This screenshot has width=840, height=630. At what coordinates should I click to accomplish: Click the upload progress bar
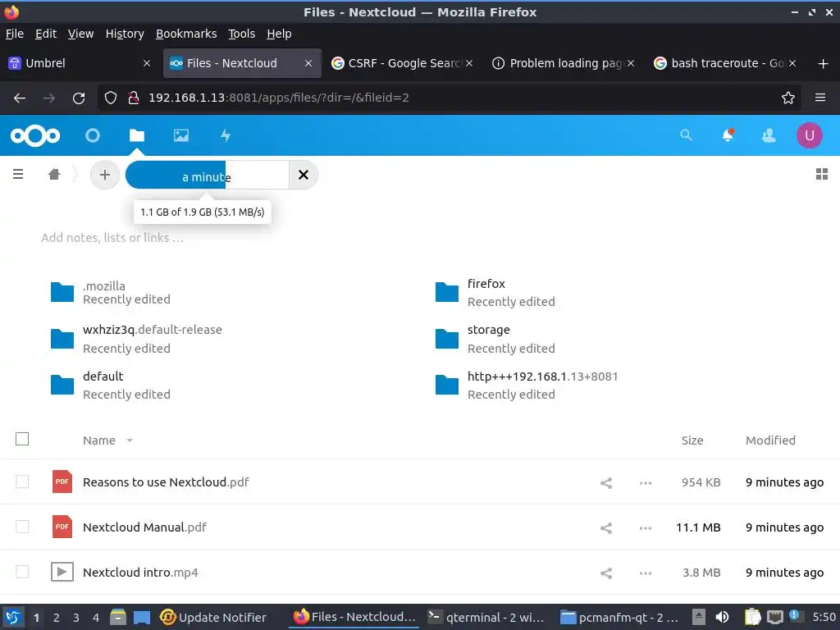[x=208, y=175]
